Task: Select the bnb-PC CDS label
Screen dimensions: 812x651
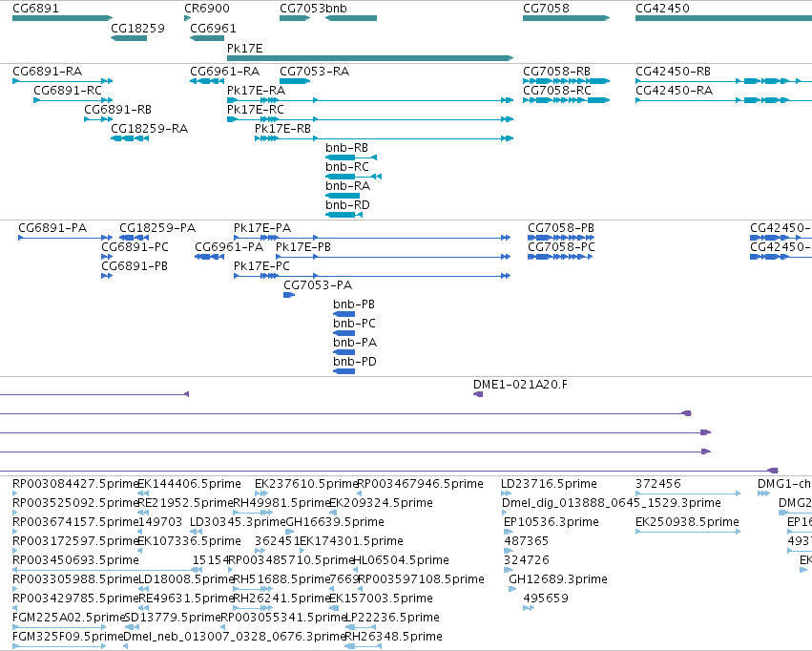Action: click(x=354, y=324)
